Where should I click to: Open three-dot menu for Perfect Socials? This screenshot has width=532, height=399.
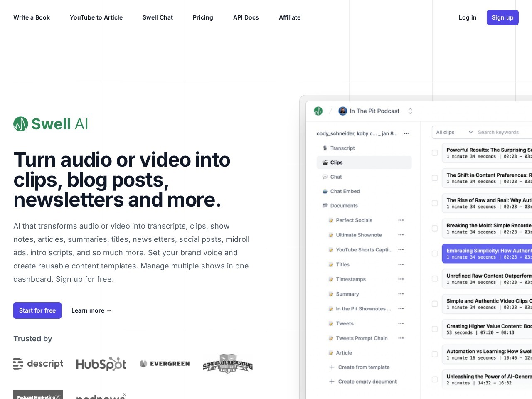[401, 220]
